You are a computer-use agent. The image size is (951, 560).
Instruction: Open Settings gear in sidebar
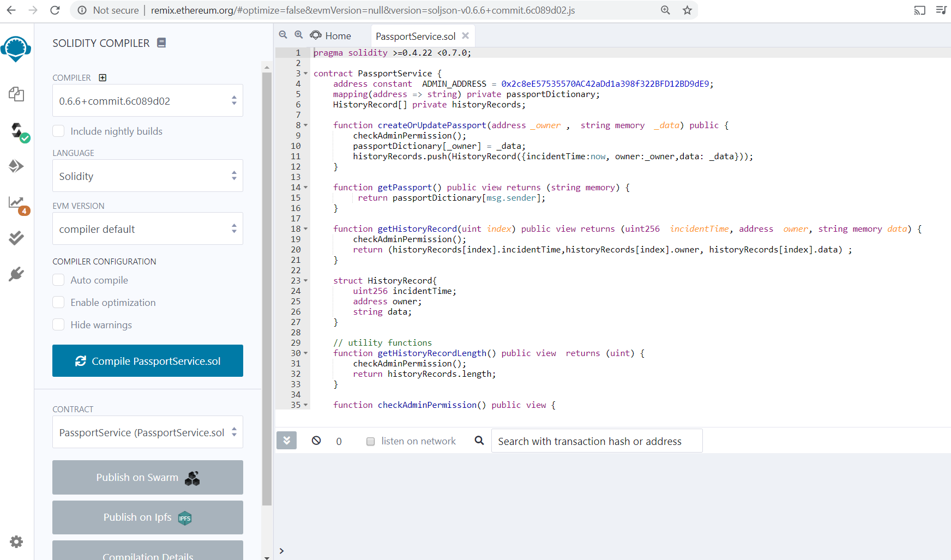[16, 541]
